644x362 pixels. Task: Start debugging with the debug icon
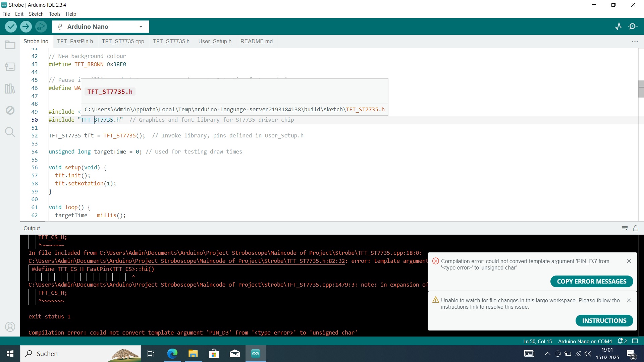pyautogui.click(x=41, y=26)
